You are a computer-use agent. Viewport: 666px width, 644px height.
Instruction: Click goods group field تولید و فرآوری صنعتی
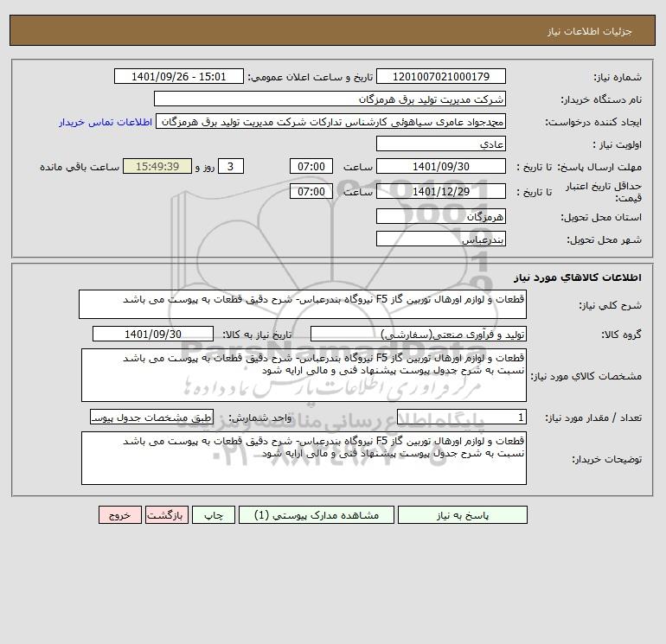(x=419, y=334)
